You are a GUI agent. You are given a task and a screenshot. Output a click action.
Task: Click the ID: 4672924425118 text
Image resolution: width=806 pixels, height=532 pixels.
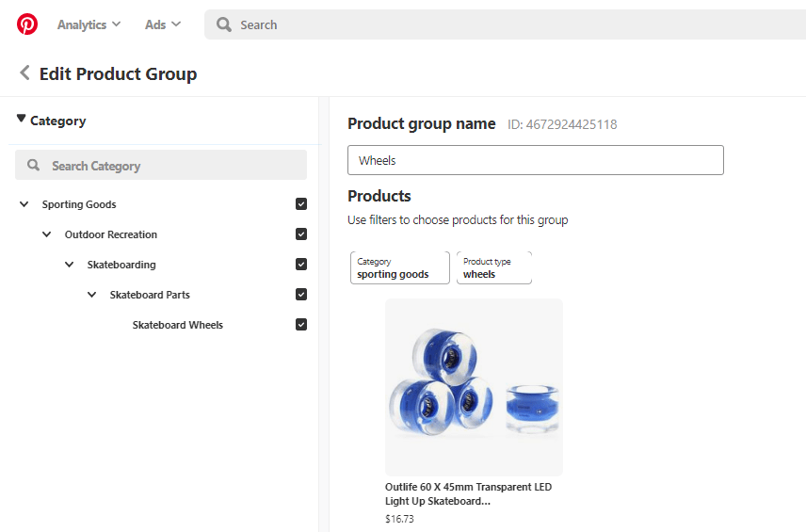(562, 124)
